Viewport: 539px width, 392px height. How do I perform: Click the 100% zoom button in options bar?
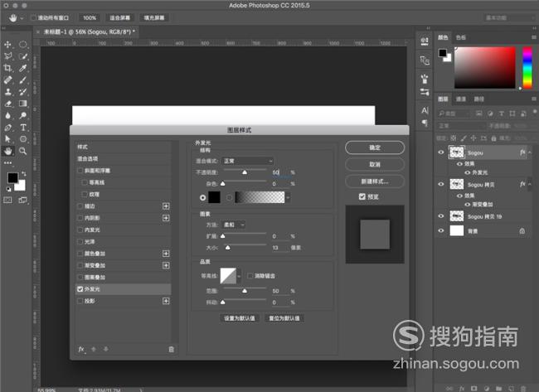[x=90, y=18]
